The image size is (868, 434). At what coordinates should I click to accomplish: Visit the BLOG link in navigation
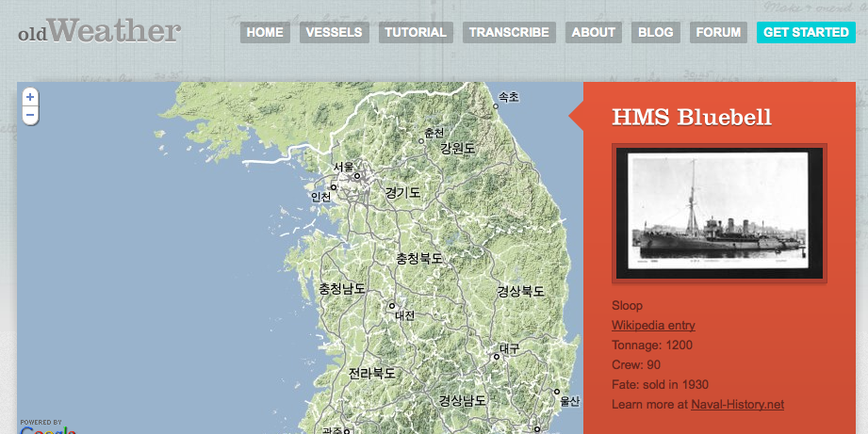tap(656, 33)
